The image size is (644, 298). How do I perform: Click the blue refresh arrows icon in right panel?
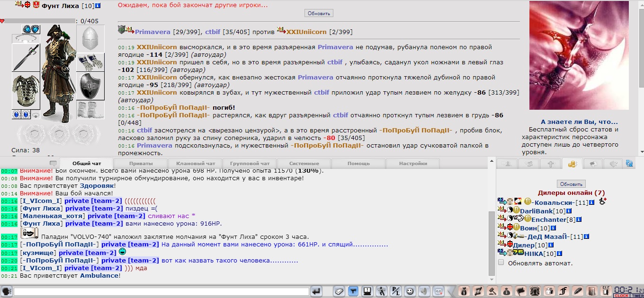tap(629, 164)
